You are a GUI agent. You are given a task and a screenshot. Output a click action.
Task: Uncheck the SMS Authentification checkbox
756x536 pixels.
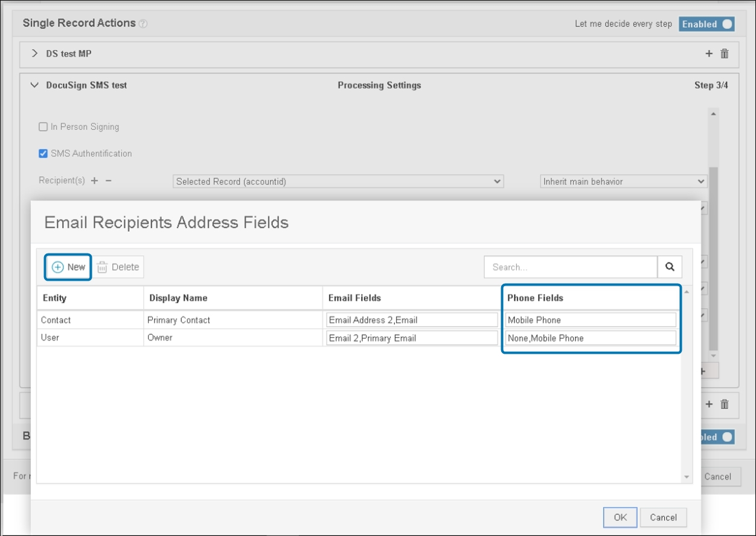(x=43, y=153)
